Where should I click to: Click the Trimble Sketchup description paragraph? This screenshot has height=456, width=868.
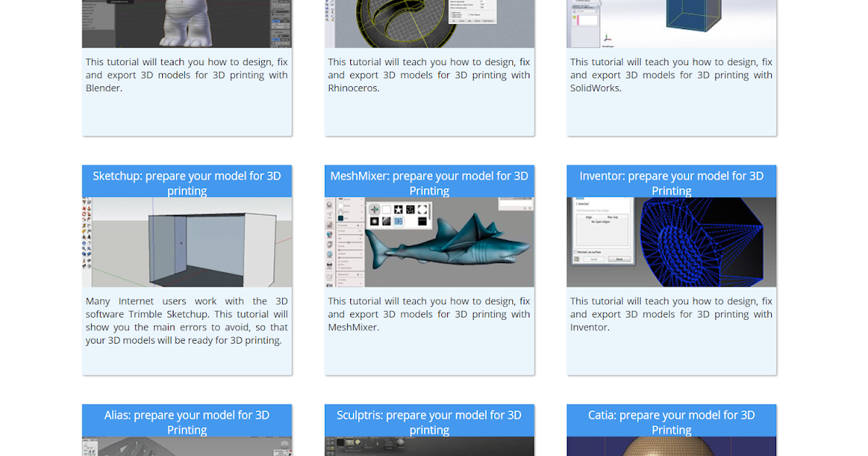point(187,321)
